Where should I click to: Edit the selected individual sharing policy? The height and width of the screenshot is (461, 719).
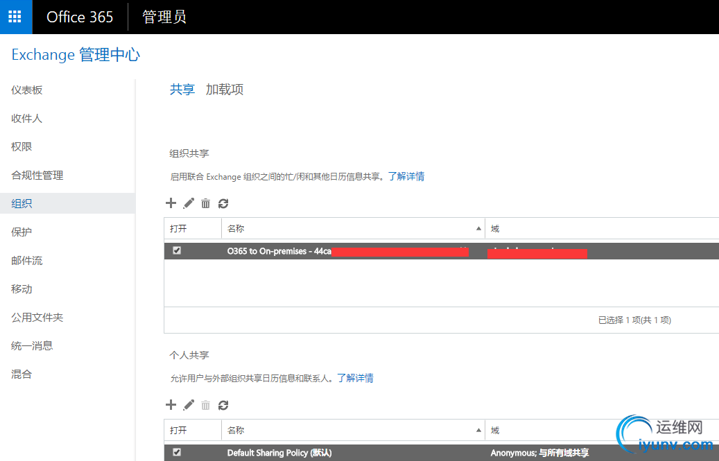click(x=188, y=405)
